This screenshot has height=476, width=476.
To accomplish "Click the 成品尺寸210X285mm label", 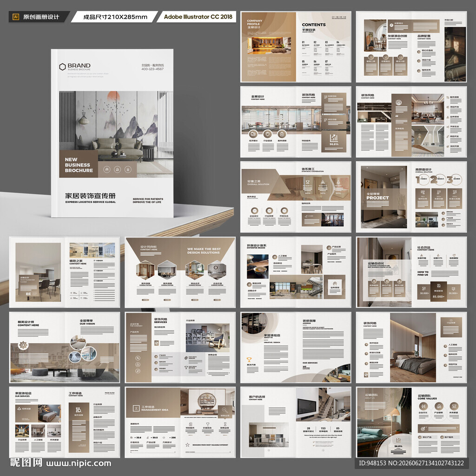I will (x=115, y=17).
